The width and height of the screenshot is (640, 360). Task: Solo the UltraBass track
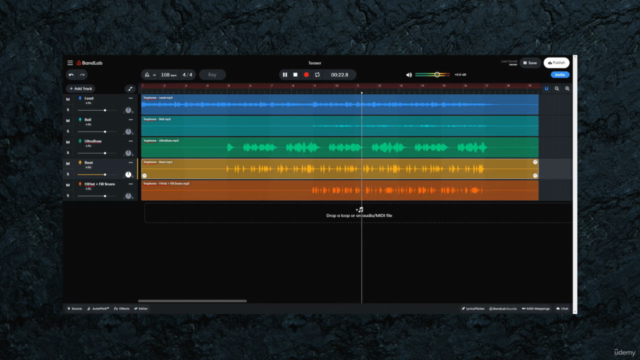tap(68, 153)
